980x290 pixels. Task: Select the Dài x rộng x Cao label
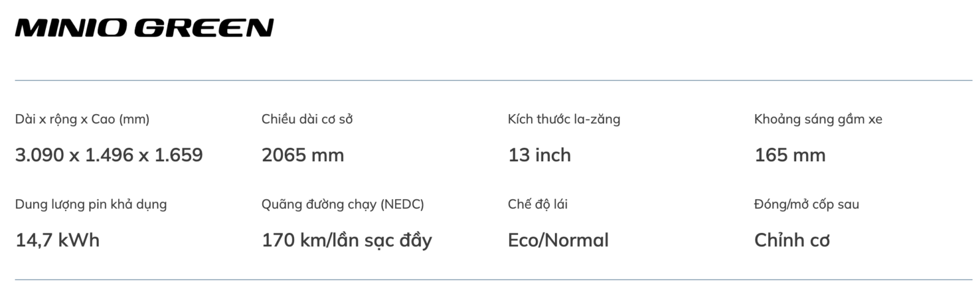(82, 119)
